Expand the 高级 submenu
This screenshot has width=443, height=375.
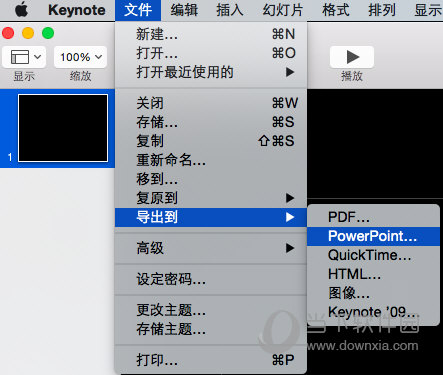[211, 248]
